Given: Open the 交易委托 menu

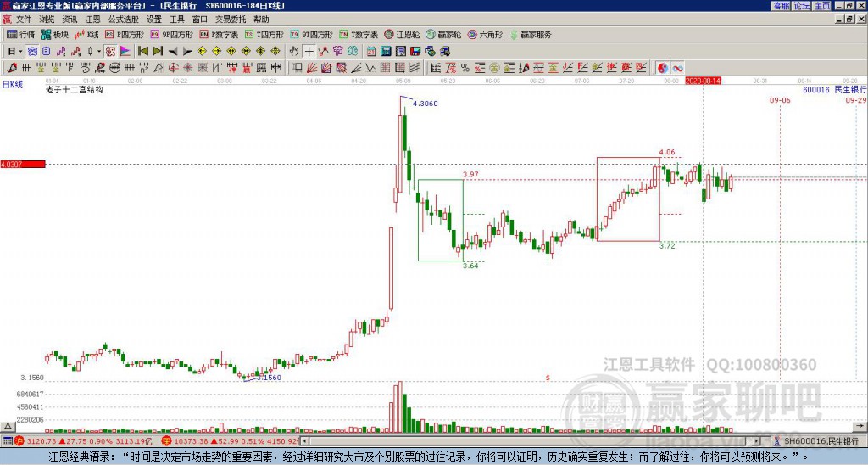Looking at the screenshot, I should (x=231, y=20).
